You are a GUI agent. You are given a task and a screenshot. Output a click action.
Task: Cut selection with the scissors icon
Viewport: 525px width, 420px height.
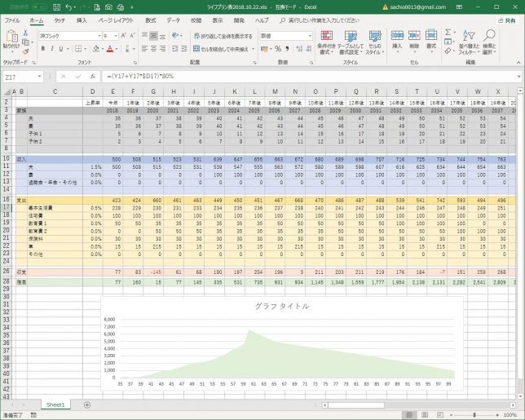[25, 33]
